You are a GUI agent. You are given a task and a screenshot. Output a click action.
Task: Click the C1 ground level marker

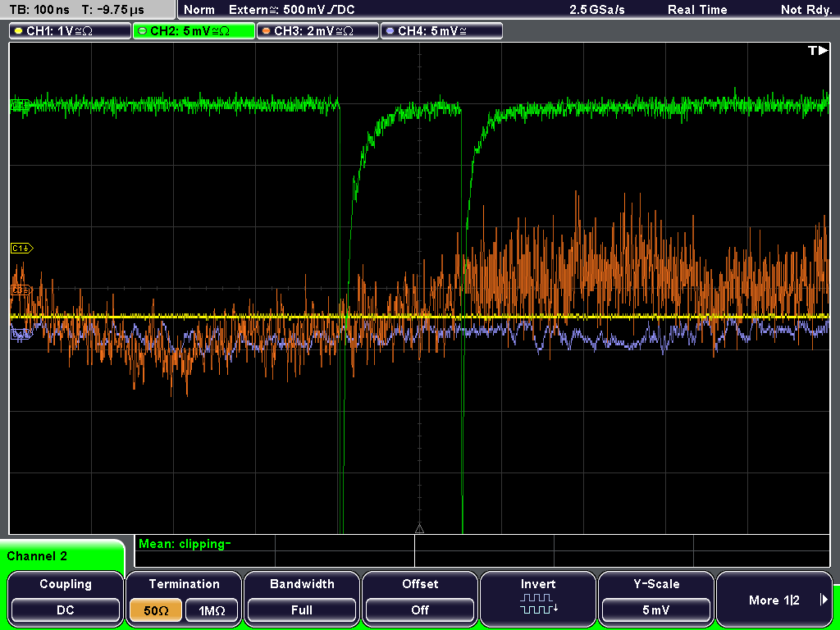pyautogui.click(x=22, y=248)
